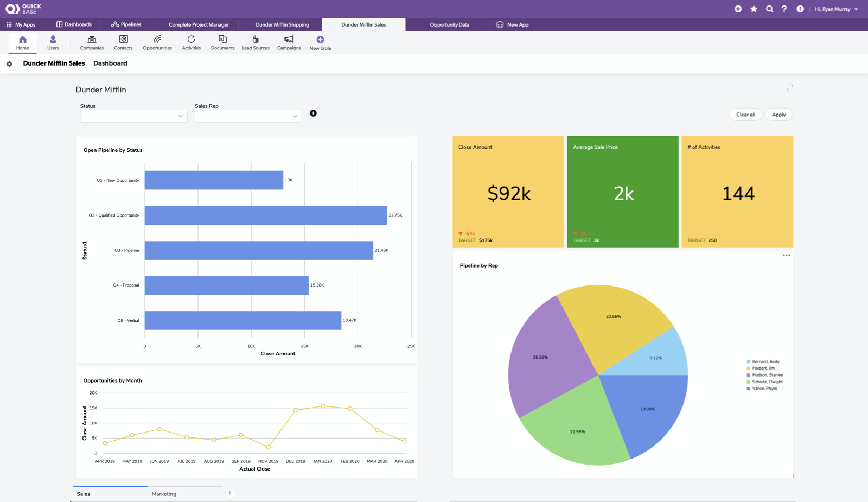This screenshot has width=868, height=502.
Task: Click the JAN 2020 line chart point
Action: [x=323, y=406]
